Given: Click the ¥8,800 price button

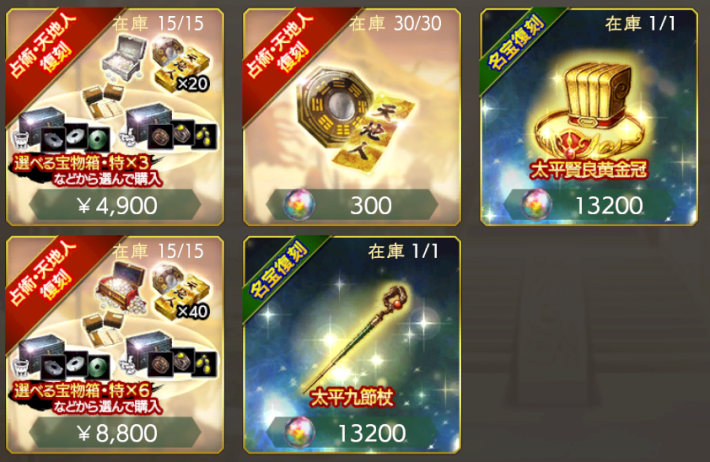Looking at the screenshot, I should 115,433.
